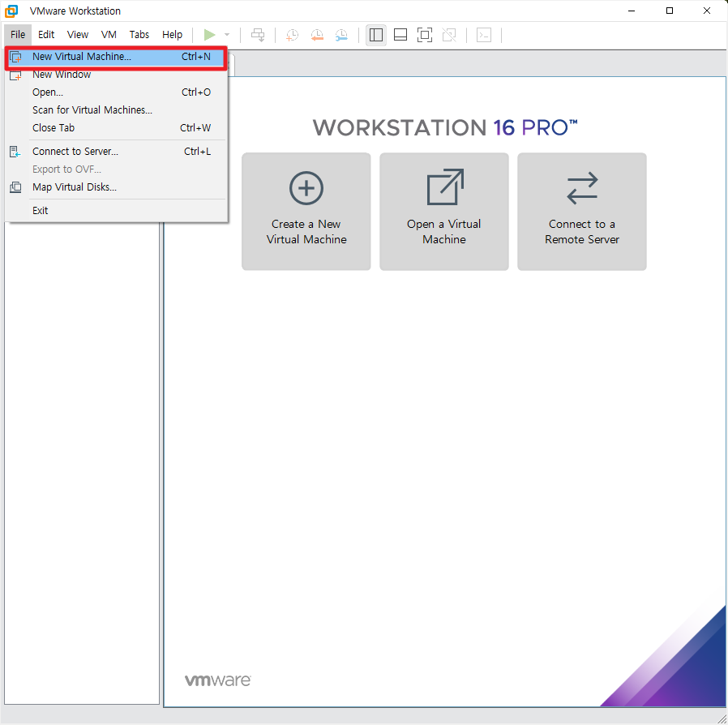Image resolution: width=728 pixels, height=725 pixels.
Task: Click the Connect to a Remote Server label
Action: [582, 232]
